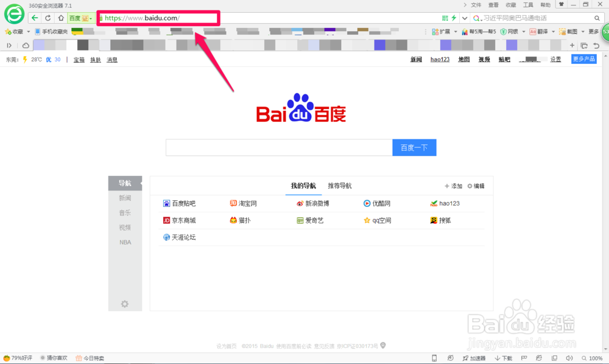Open the 工具 menu
This screenshot has width=609, height=364.
tap(528, 5)
